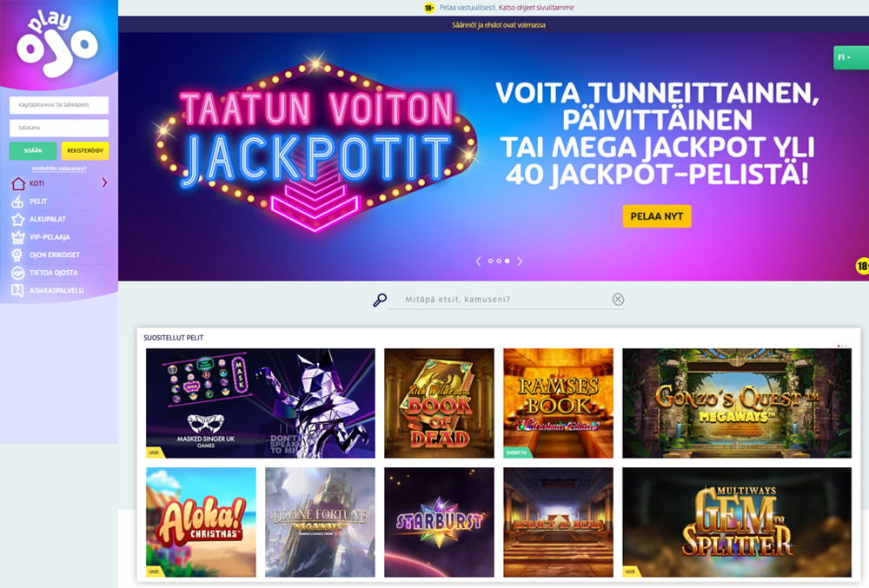Open the Starburst game thumbnail
The height and width of the screenshot is (588, 869).
point(439,522)
